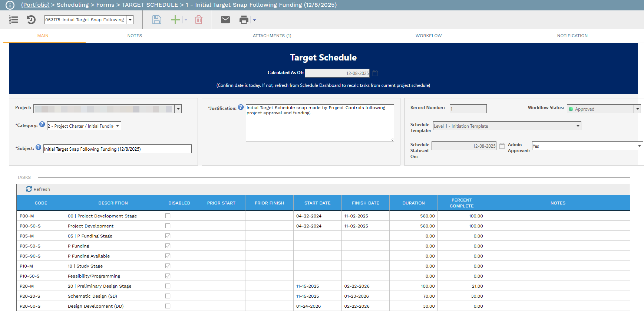
Task: Show help for Category field
Action: (x=42, y=124)
